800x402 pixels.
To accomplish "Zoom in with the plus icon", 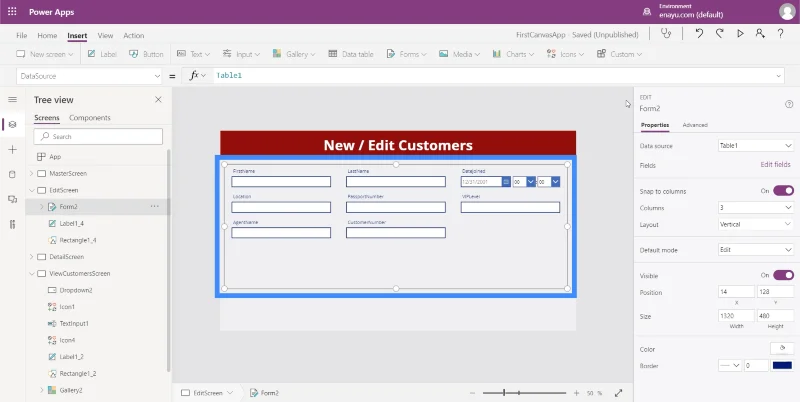I will pos(577,393).
